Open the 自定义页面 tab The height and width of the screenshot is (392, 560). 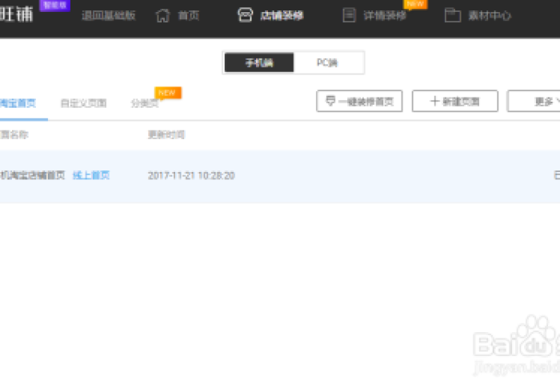83,103
